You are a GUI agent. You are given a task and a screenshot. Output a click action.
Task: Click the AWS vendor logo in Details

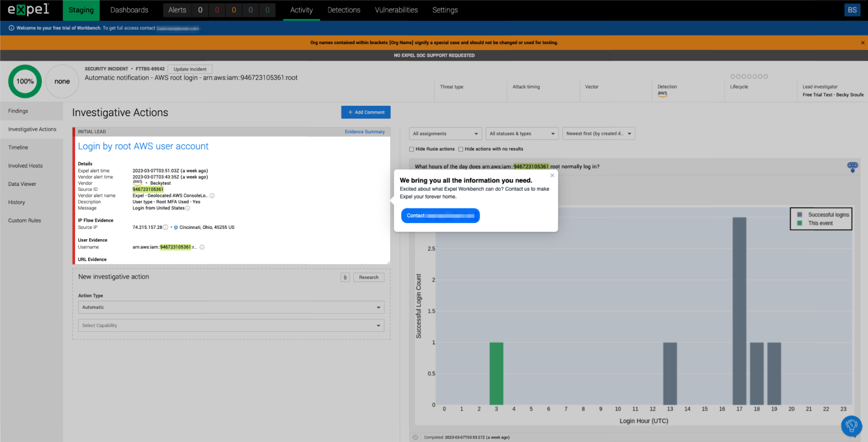[137, 182]
